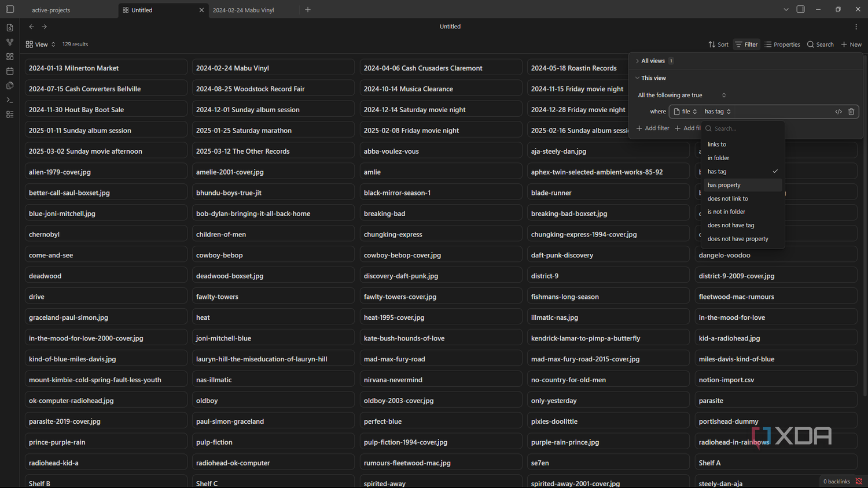
Task: Click bottom ribbon list icon
Action: 10,114
